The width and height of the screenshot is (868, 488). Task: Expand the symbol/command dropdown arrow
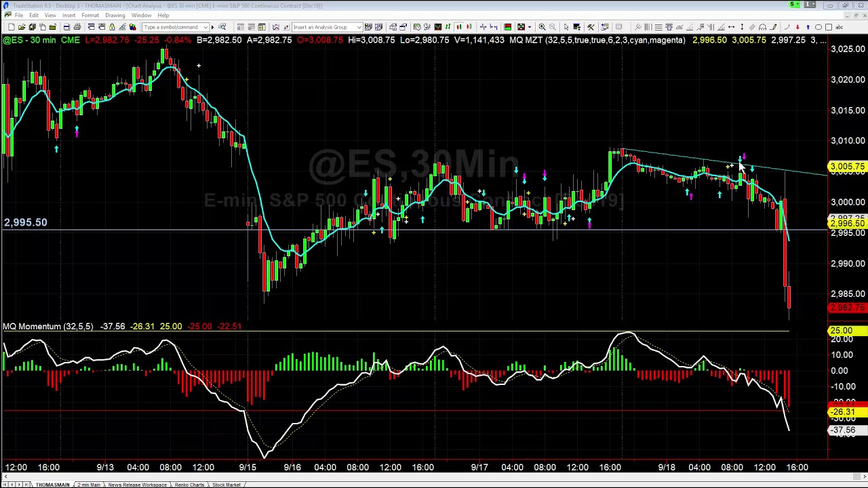click(x=205, y=27)
